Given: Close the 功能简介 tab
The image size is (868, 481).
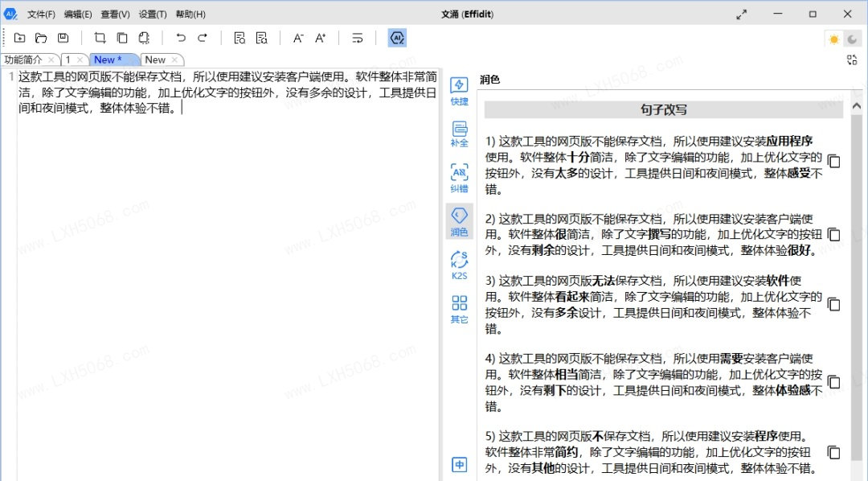Looking at the screenshot, I should click(x=51, y=60).
